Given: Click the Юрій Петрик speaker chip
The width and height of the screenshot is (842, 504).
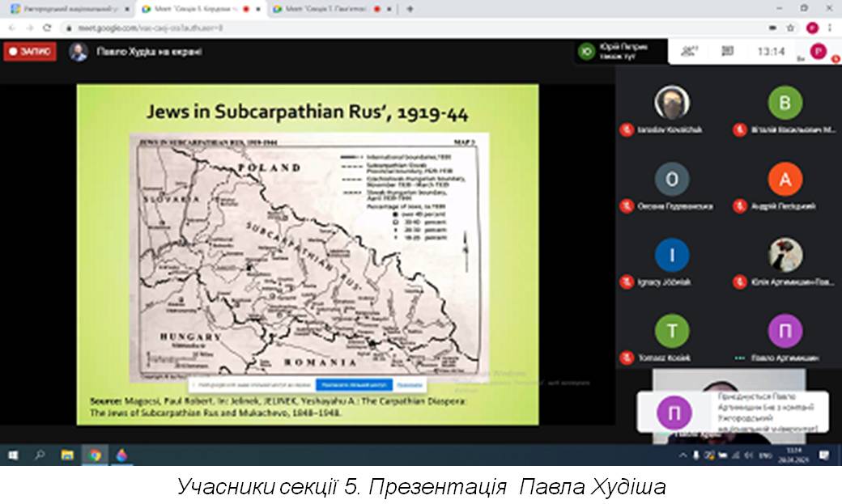Looking at the screenshot, I should click(620, 52).
